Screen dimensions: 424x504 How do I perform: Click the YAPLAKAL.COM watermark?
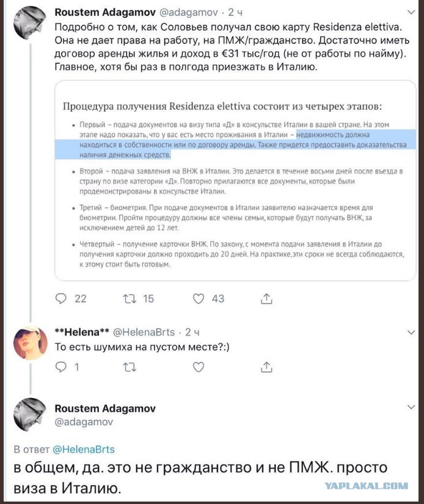(366, 486)
